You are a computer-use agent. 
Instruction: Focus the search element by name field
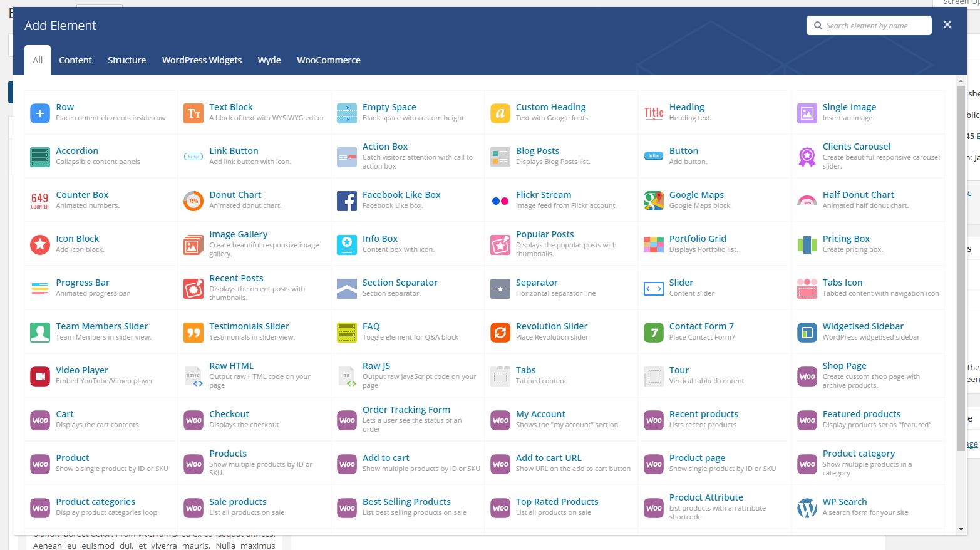coord(875,26)
